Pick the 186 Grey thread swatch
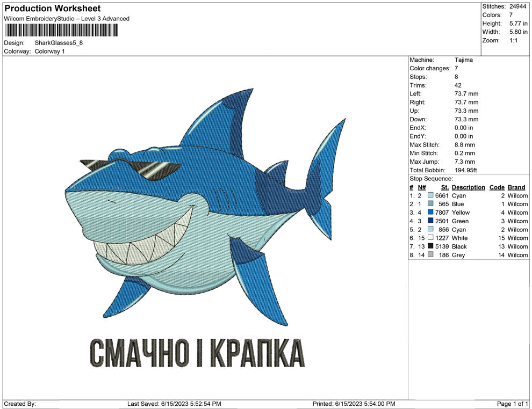Viewport: 532px width, 409px height. click(430, 255)
